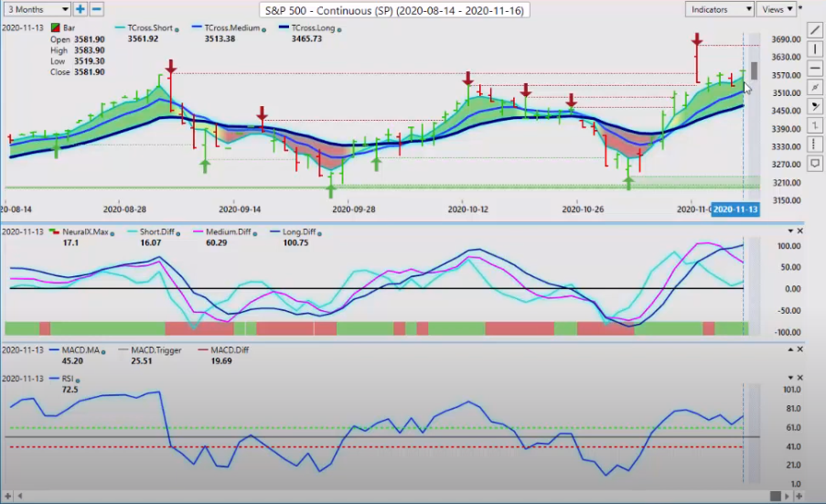Screen dimensions: 826x504
Task: Click the vertical price scale scrollbar thumb
Action: pyautogui.click(x=755, y=70)
